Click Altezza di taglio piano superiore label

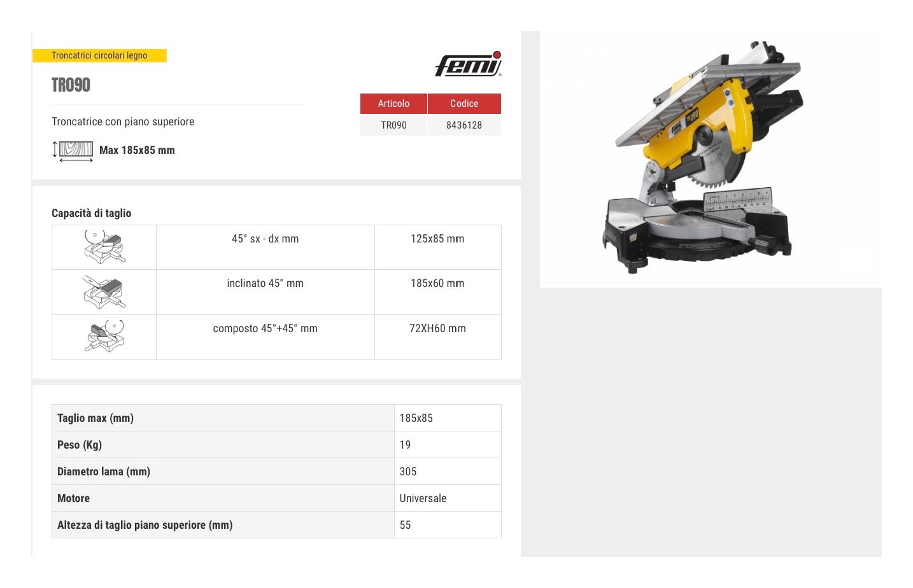(x=145, y=525)
